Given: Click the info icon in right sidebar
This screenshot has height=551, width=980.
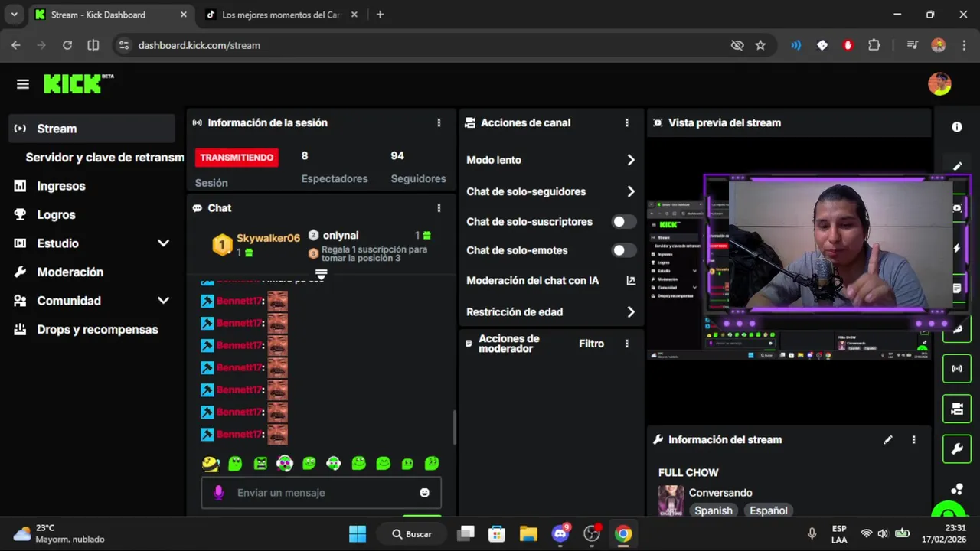Looking at the screenshot, I should 957,127.
